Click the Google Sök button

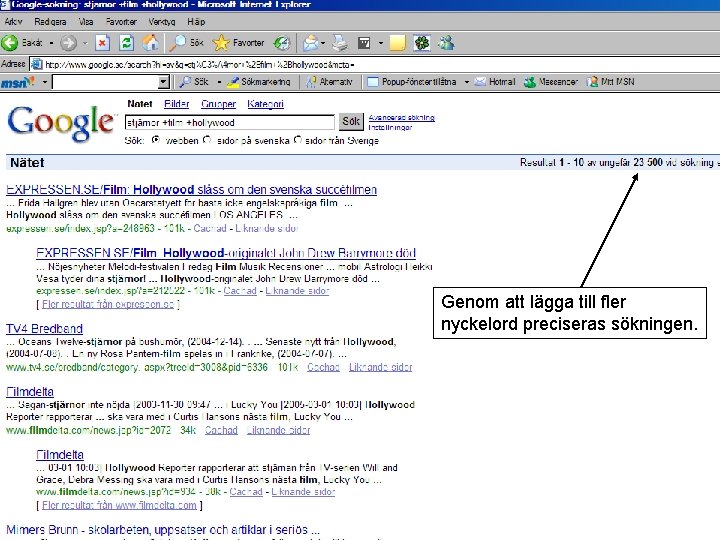point(351,122)
